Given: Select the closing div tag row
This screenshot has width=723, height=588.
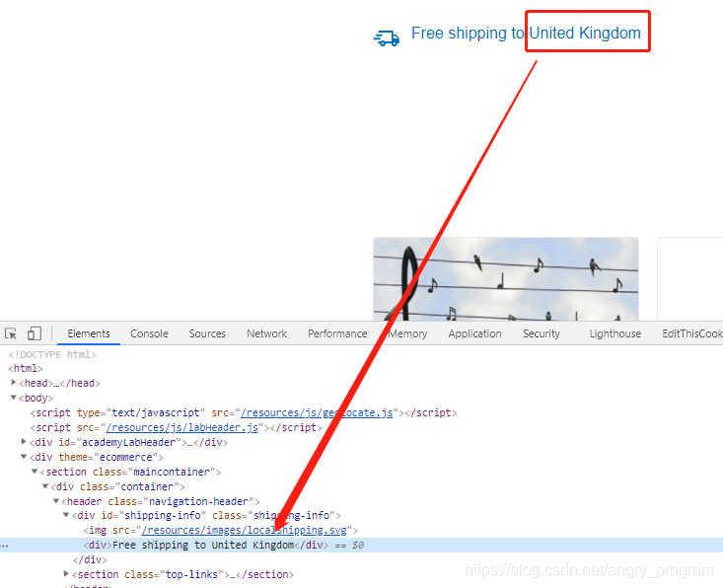Looking at the screenshot, I should pos(90,559).
